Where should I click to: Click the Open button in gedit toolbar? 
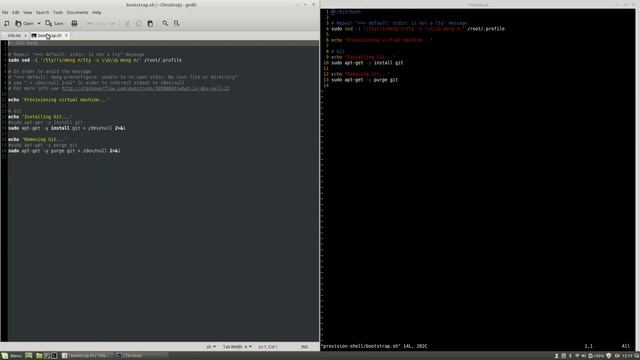(25, 23)
